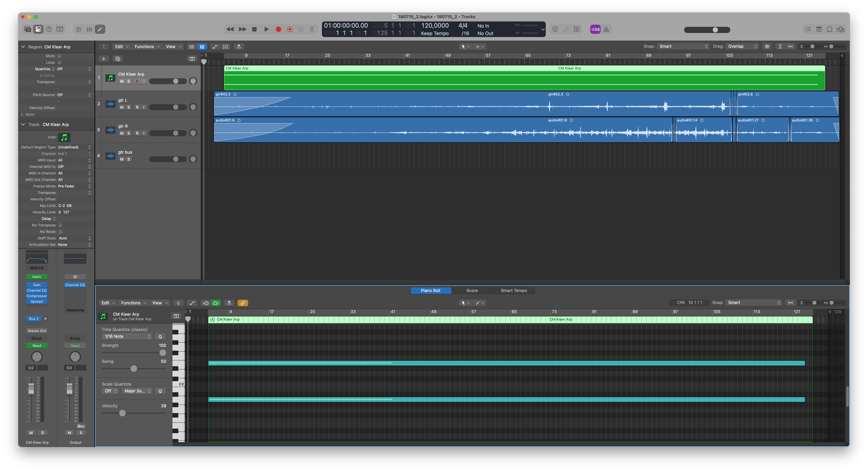The width and height of the screenshot is (868, 471).
Task: Check the region Loop checkbox
Action: tap(60, 62)
